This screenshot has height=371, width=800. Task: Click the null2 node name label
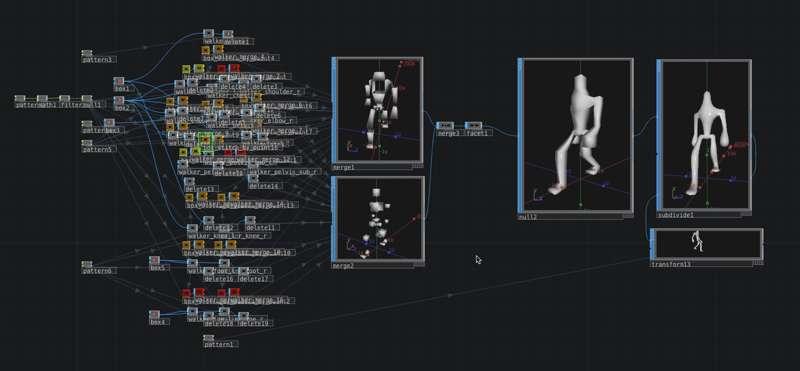tap(528, 216)
